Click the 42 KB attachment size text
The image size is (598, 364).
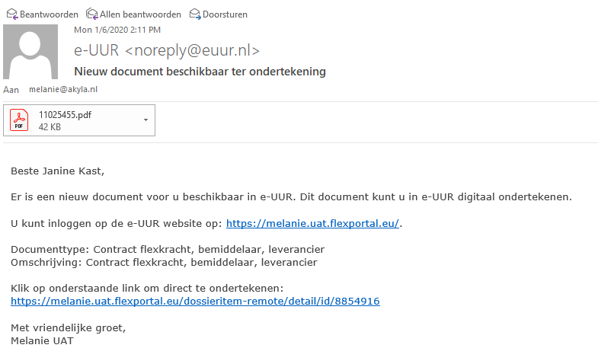tap(50, 127)
